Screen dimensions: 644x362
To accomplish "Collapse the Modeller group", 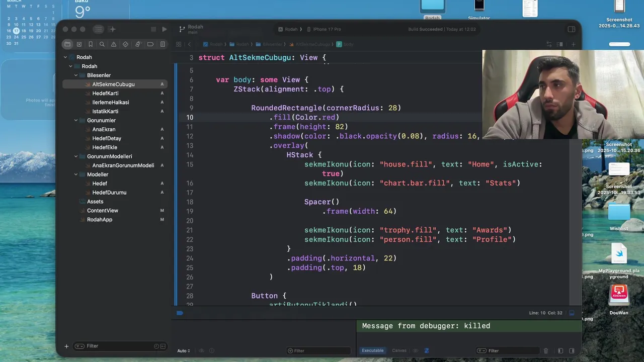I will click(76, 174).
